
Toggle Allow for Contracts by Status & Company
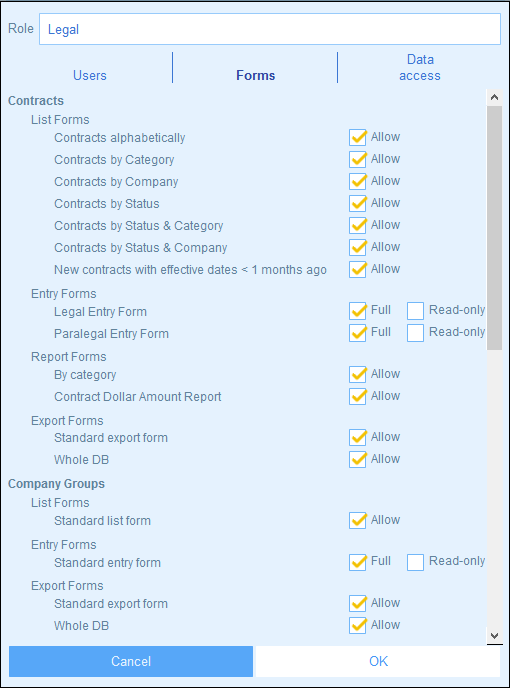[358, 247]
